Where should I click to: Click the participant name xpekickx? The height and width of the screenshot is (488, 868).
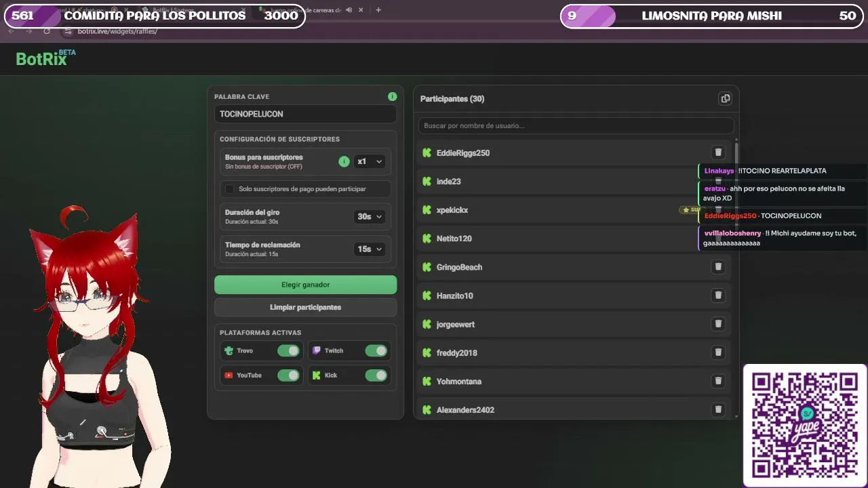(452, 210)
